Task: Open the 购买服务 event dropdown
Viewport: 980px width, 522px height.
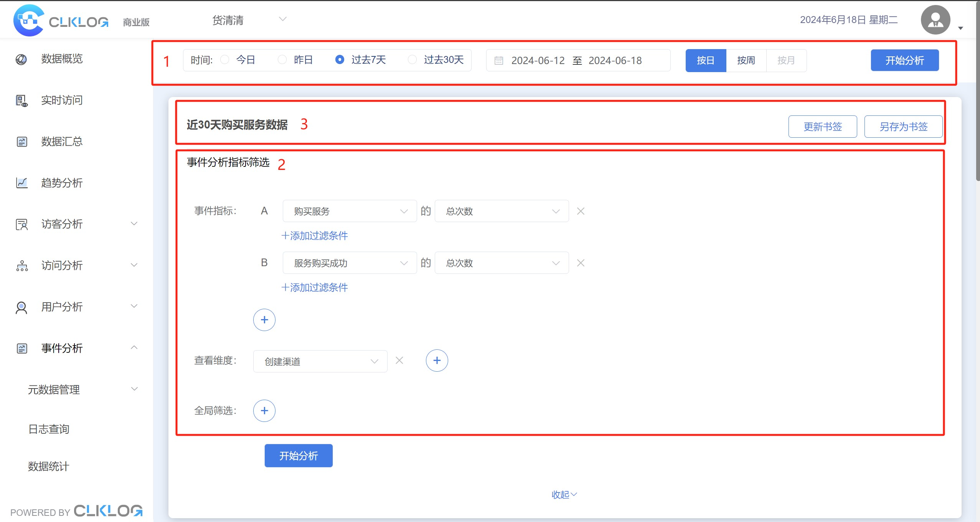Action: pos(349,211)
